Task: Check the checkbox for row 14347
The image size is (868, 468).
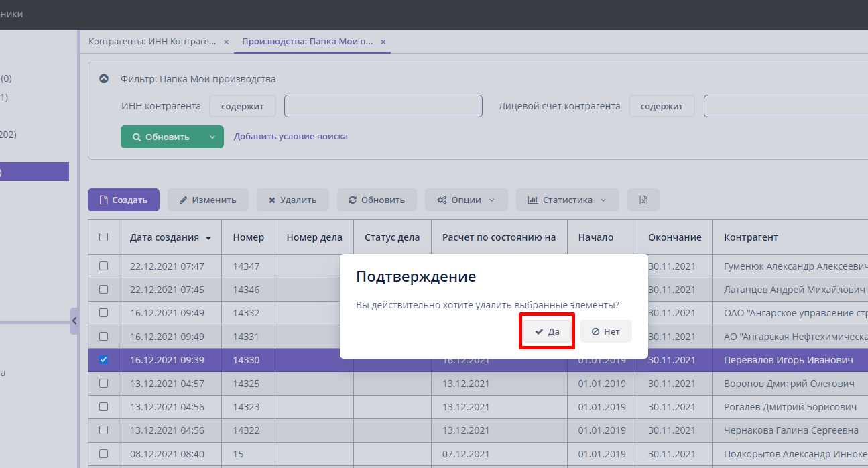Action: pos(103,266)
